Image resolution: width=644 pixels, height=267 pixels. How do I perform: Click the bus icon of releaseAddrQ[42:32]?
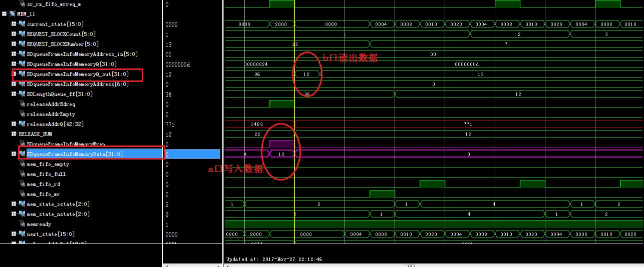coord(22,124)
